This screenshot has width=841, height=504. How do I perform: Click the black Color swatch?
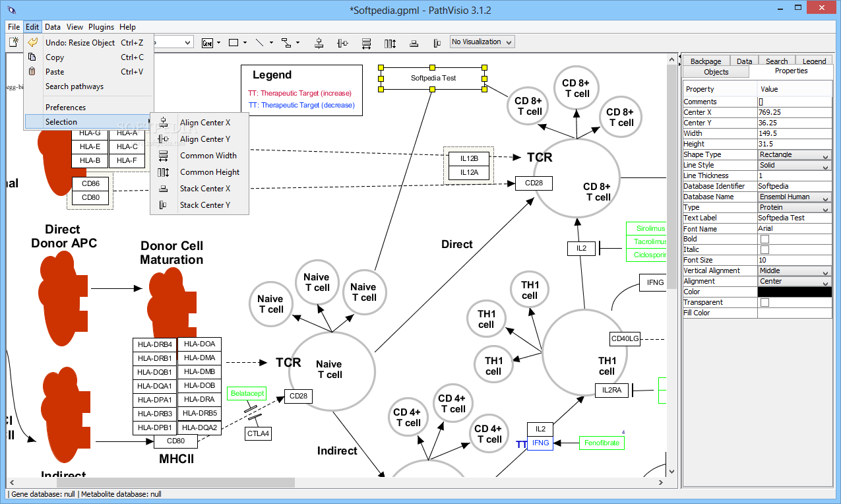tap(794, 292)
